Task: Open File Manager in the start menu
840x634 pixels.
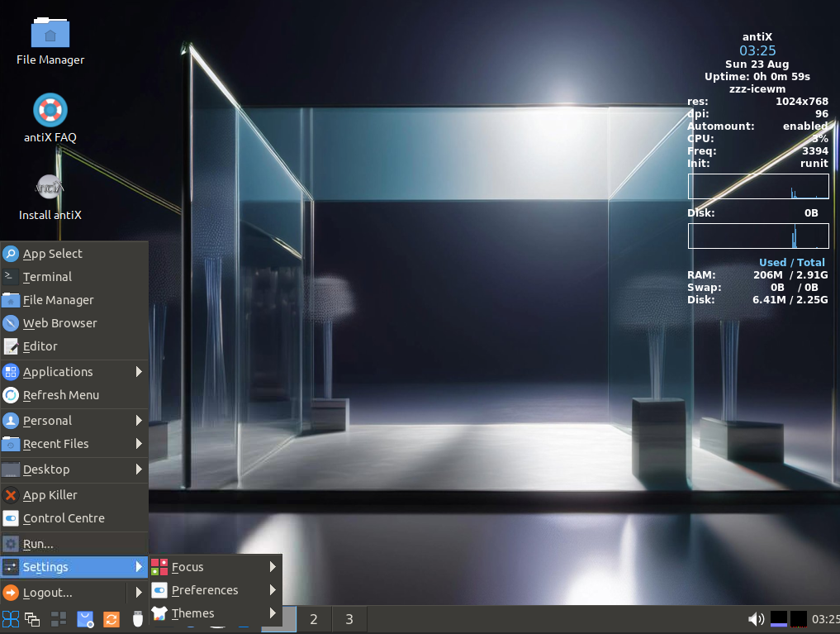Action: (74, 299)
